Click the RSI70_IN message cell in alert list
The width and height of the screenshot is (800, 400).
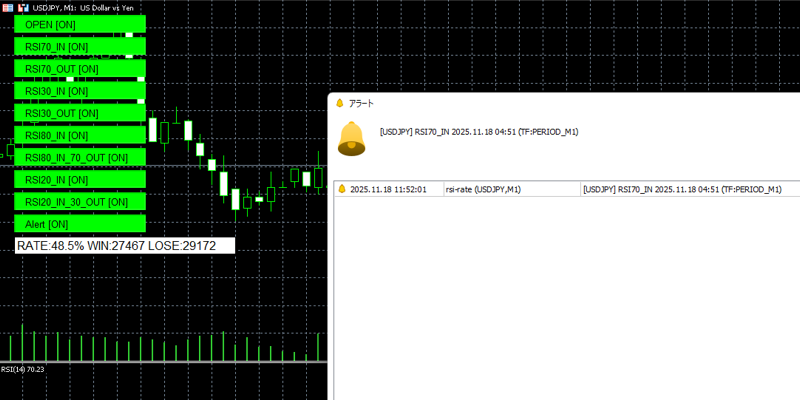680,189
